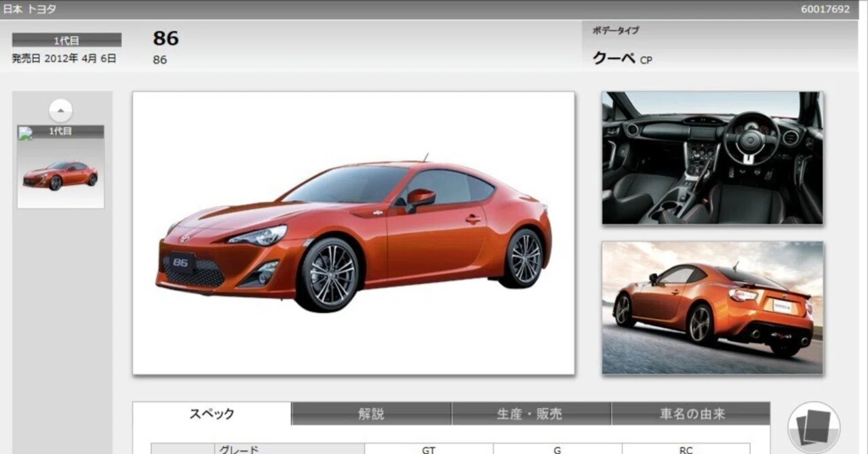Viewport: 868px width, 454px height.
Task: View the interior dashboard photo
Action: pyautogui.click(x=712, y=158)
